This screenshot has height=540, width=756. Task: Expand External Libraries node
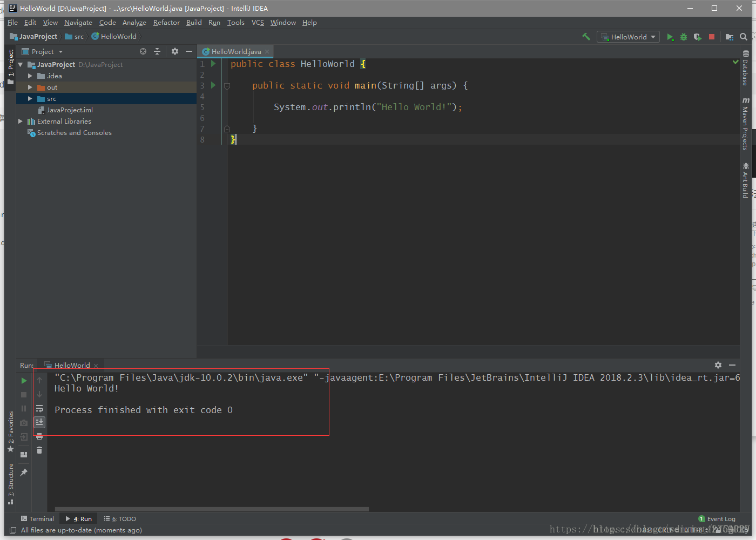[21, 121]
